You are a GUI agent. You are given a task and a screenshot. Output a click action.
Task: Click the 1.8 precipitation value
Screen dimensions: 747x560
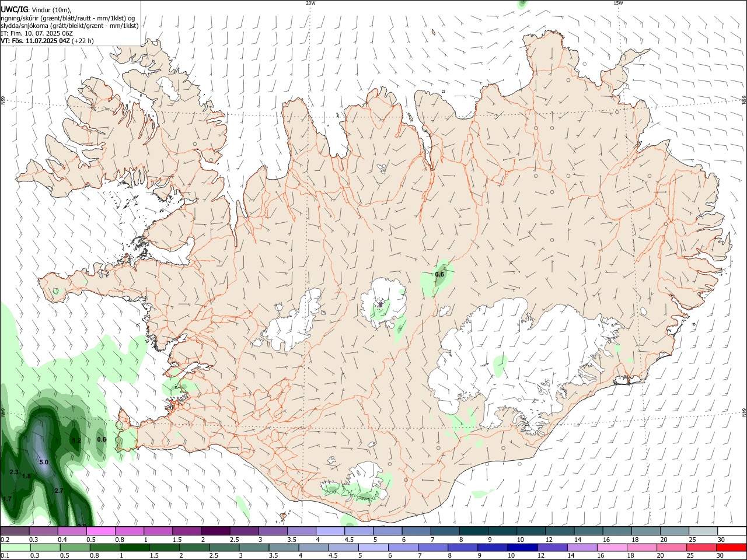tap(26, 476)
